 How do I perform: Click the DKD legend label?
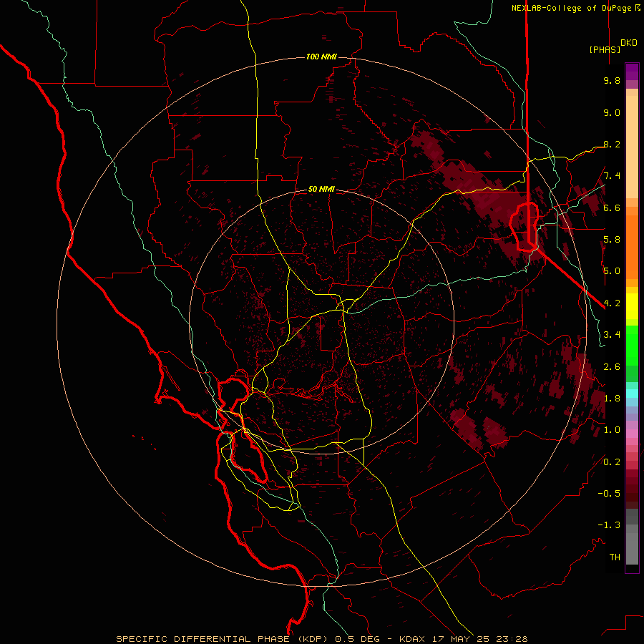coord(629,43)
